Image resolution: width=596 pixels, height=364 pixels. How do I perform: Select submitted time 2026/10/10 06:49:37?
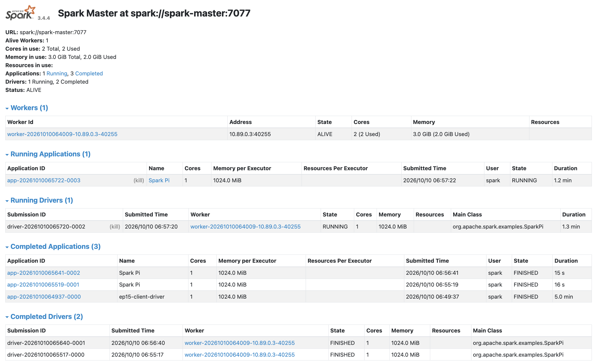(432, 297)
